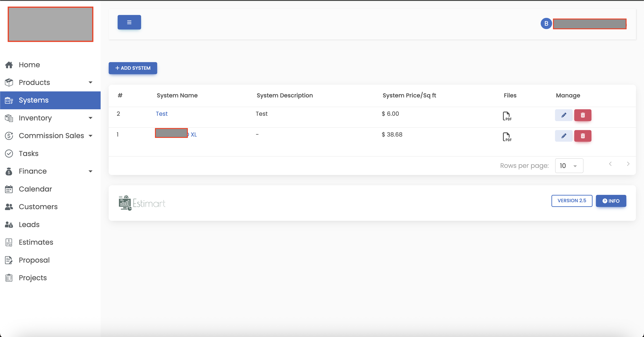Viewport: 644px width, 337px height.
Task: Click the INFO button
Action: point(611,201)
